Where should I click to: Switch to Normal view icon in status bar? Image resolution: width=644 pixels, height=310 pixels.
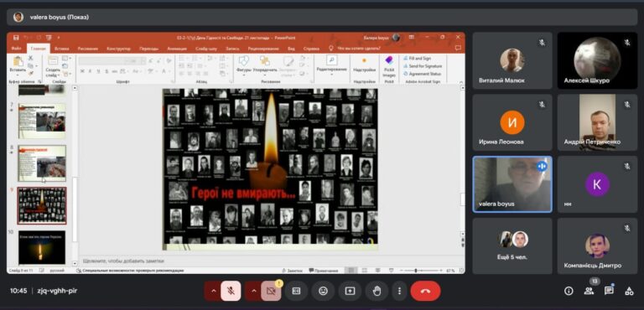(351, 271)
